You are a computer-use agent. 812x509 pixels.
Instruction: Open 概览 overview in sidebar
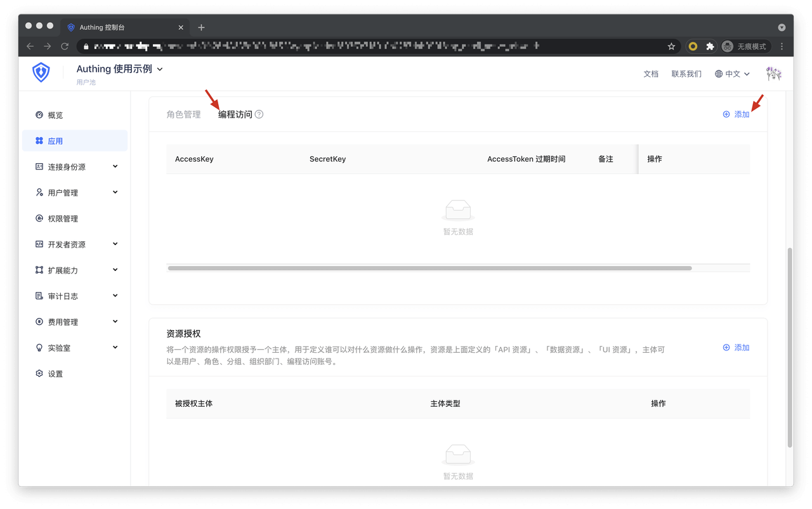[55, 116]
